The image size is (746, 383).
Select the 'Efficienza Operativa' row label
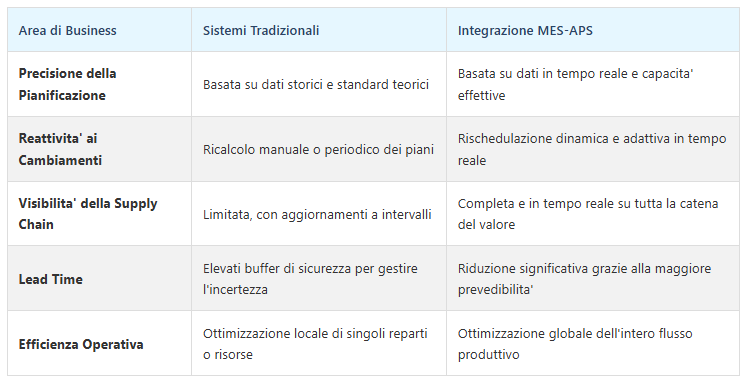81,344
